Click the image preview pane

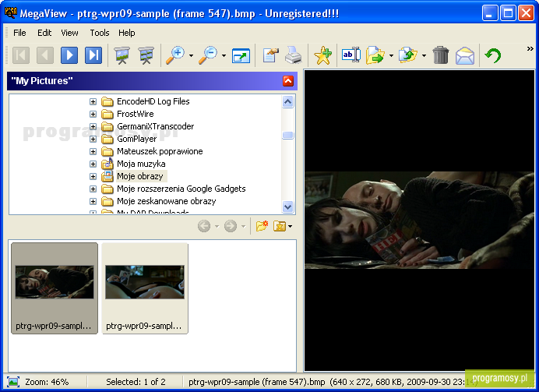tap(419, 221)
